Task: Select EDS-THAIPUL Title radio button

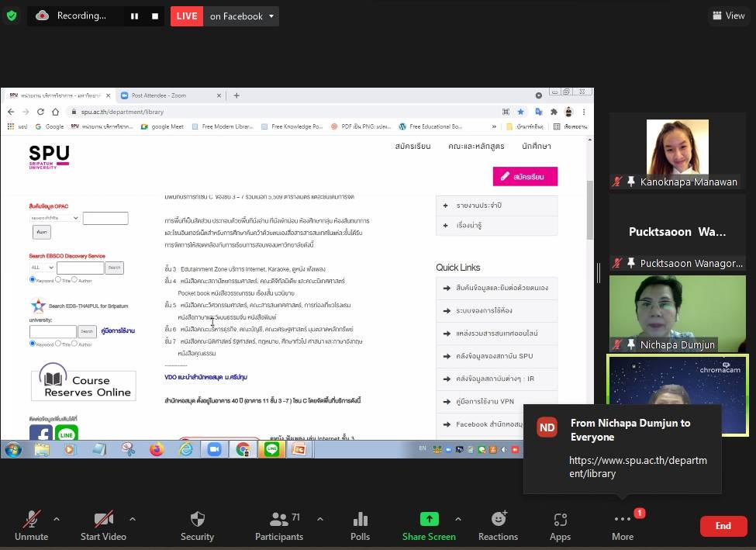Action: click(x=58, y=344)
